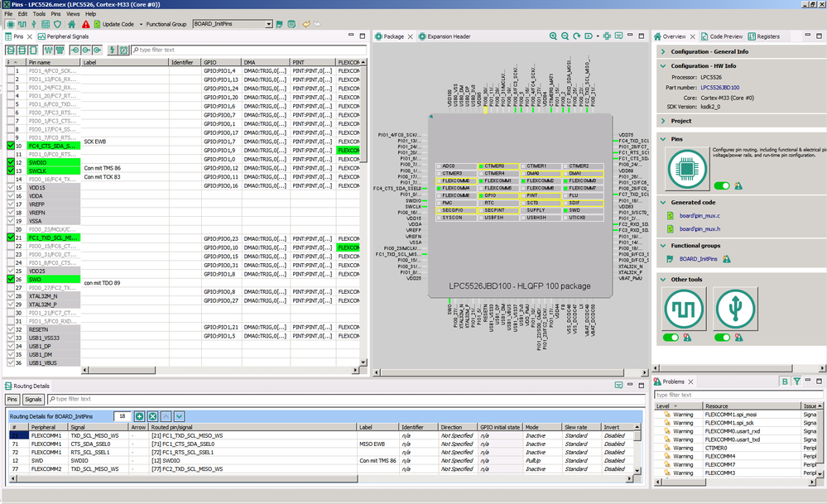Uncheck the SWO pin 26 checkbox
Screen dimensions: 827x504
point(11,280)
